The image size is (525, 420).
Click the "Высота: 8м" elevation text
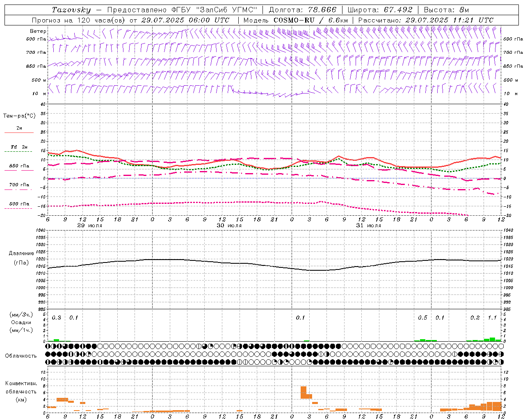[446, 10]
